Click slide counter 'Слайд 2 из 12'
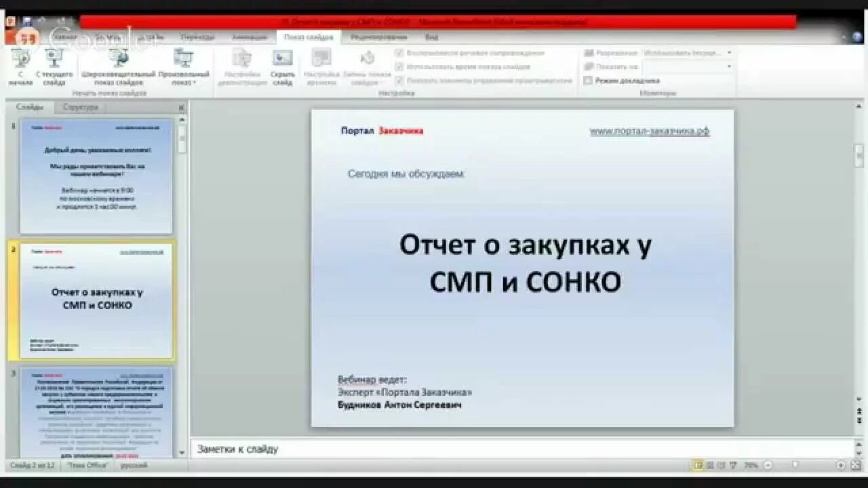Image resolution: width=868 pixels, height=488 pixels. coord(33,466)
